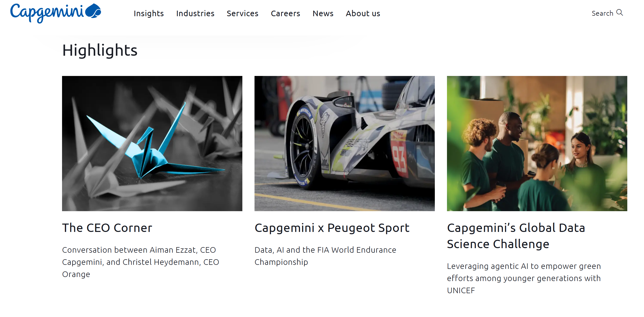Screen dimensions: 644x317
Task: Open the Industries menu
Action: click(195, 13)
